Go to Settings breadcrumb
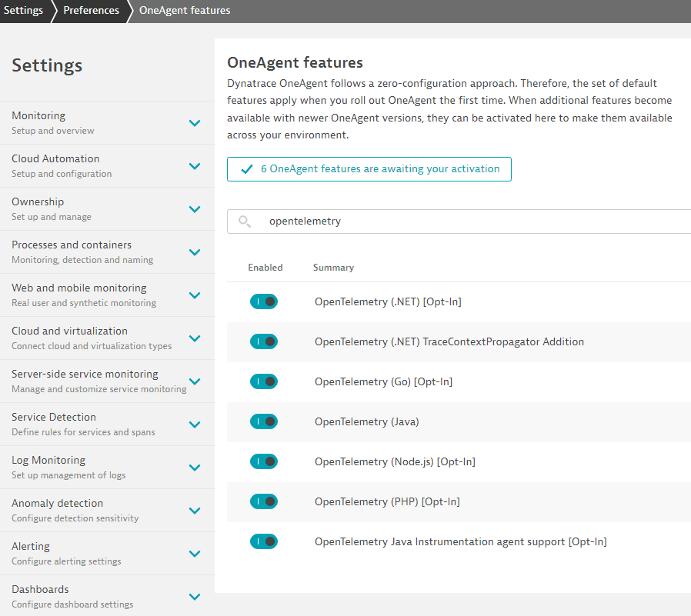 tap(23, 10)
